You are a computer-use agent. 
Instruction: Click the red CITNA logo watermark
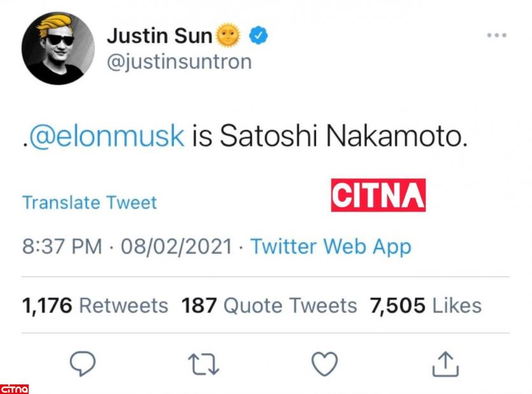click(x=378, y=196)
